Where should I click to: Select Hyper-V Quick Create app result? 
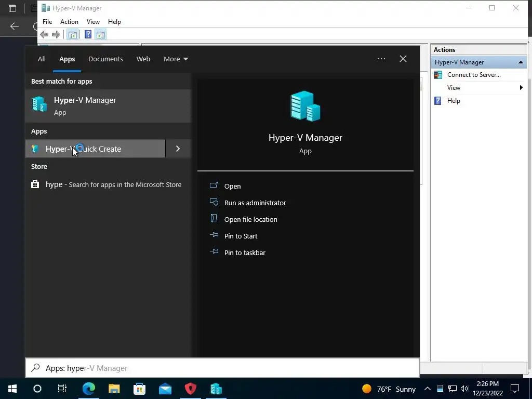pyautogui.click(x=96, y=149)
